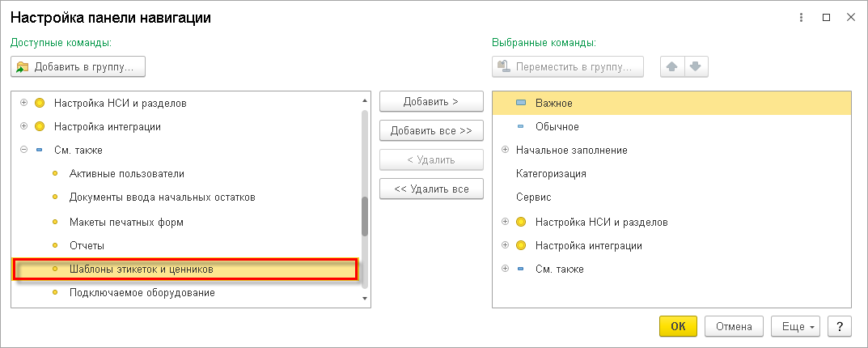Click the Переместить в группу icon
Image resolution: width=868 pixels, height=348 pixels.
(503, 66)
